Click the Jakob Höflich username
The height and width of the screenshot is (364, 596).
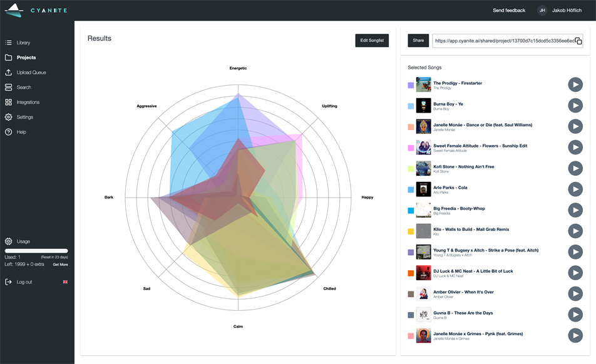pyautogui.click(x=567, y=10)
